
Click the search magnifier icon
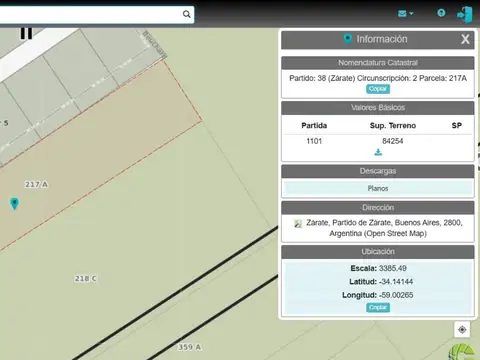(x=186, y=14)
